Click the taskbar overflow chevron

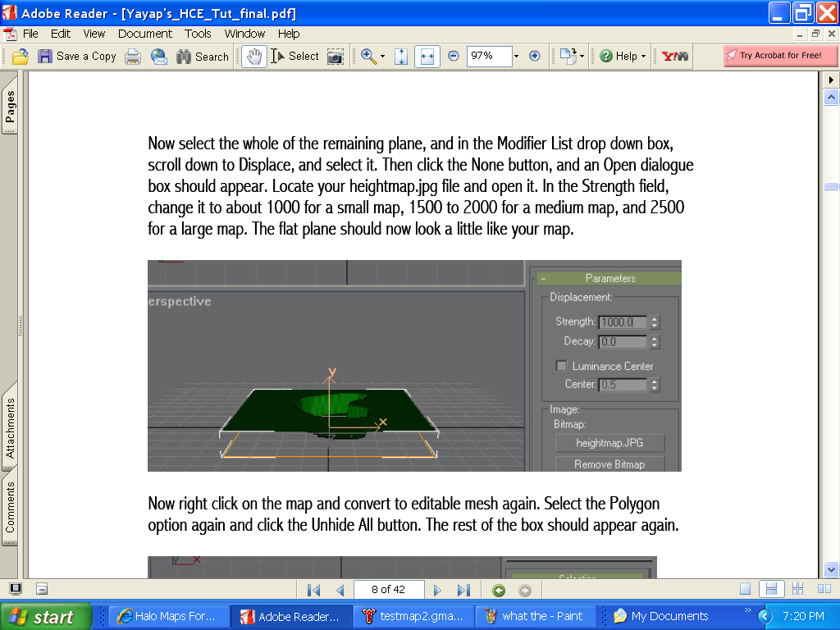(x=747, y=610)
